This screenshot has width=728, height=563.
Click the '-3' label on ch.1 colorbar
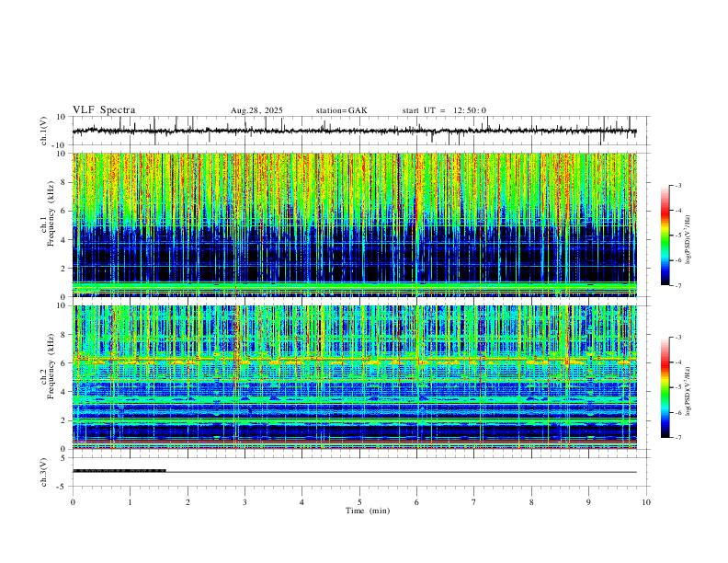pyautogui.click(x=677, y=185)
